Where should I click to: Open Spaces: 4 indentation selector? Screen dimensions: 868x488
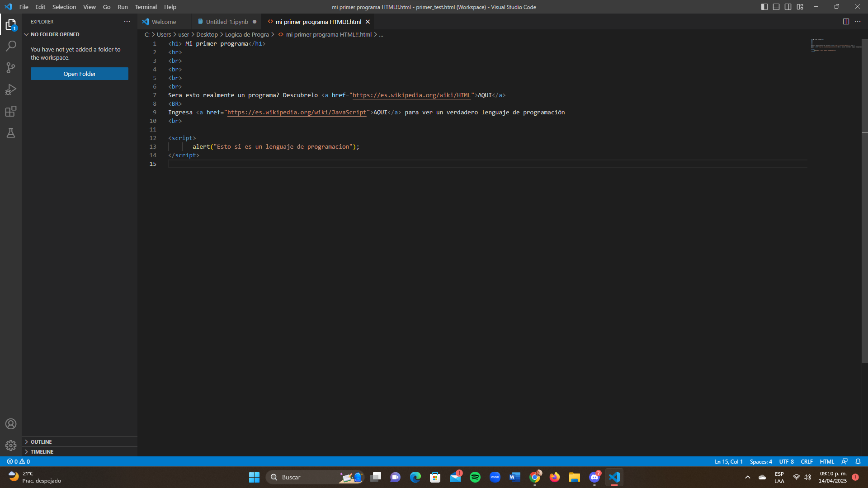pos(761,461)
